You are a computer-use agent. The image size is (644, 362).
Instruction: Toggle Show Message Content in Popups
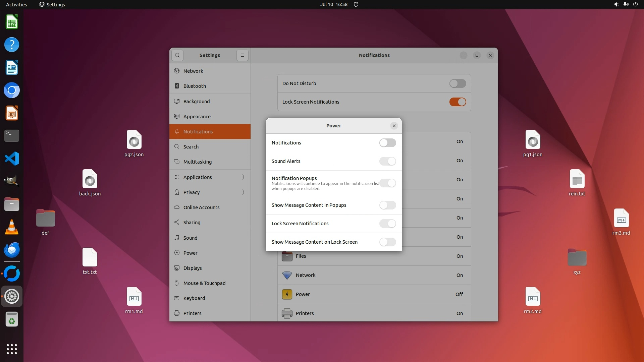[387, 205]
